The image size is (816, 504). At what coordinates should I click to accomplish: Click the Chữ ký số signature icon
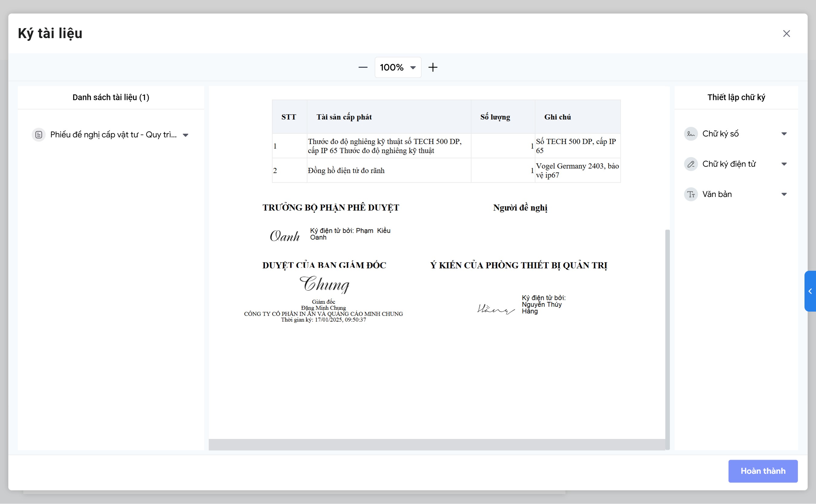(691, 134)
